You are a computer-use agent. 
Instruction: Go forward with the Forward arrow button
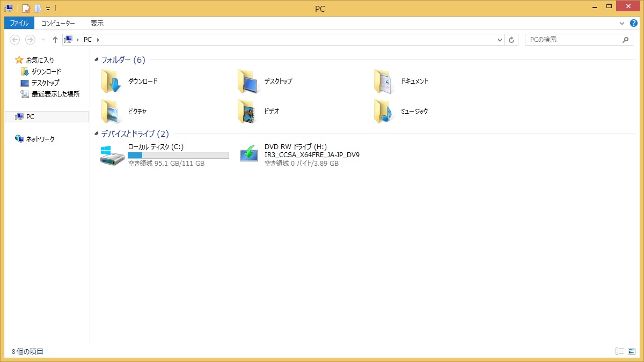(30, 40)
